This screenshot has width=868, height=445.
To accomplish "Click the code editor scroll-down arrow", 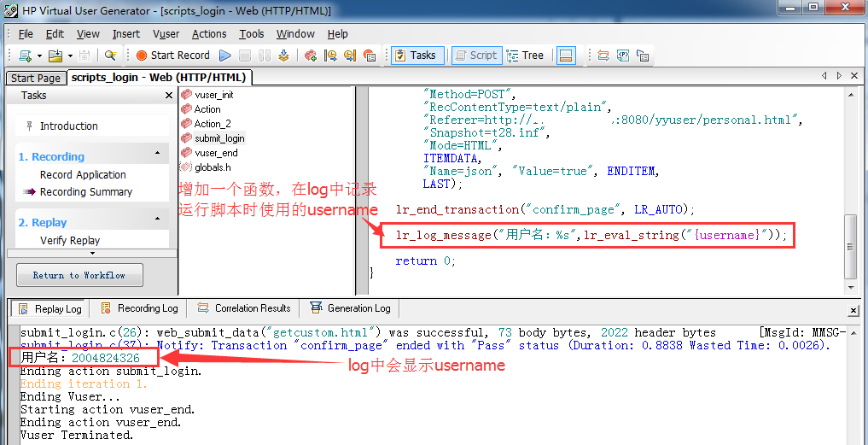I will (x=852, y=288).
